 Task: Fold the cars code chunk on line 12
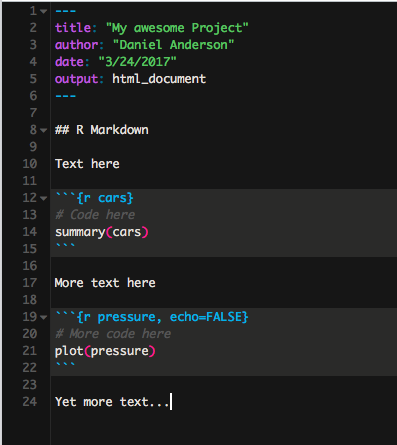[43, 198]
